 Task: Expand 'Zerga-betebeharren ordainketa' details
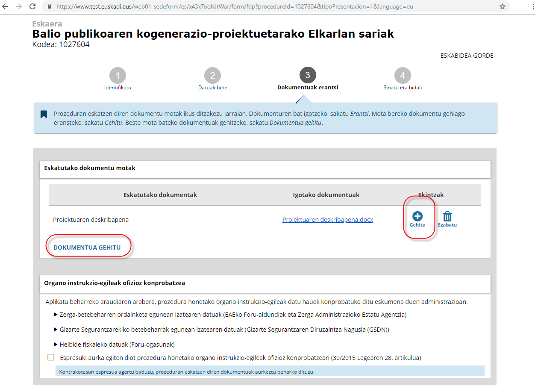[x=56, y=315]
